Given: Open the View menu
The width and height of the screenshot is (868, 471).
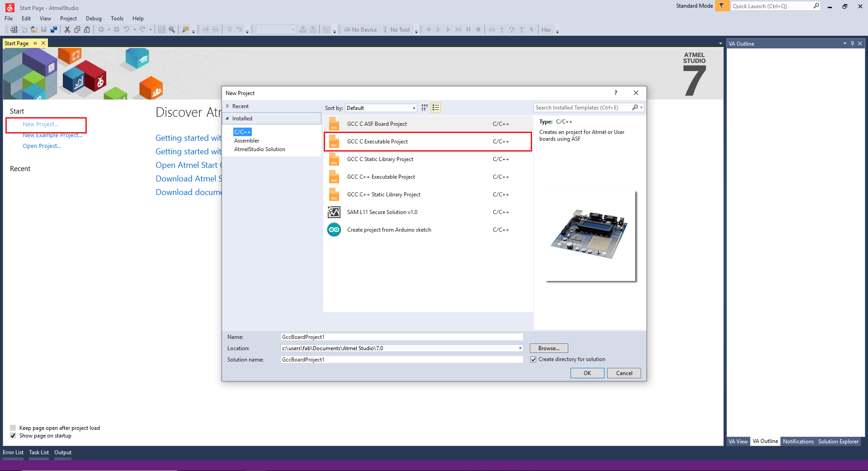Looking at the screenshot, I should tap(45, 19).
